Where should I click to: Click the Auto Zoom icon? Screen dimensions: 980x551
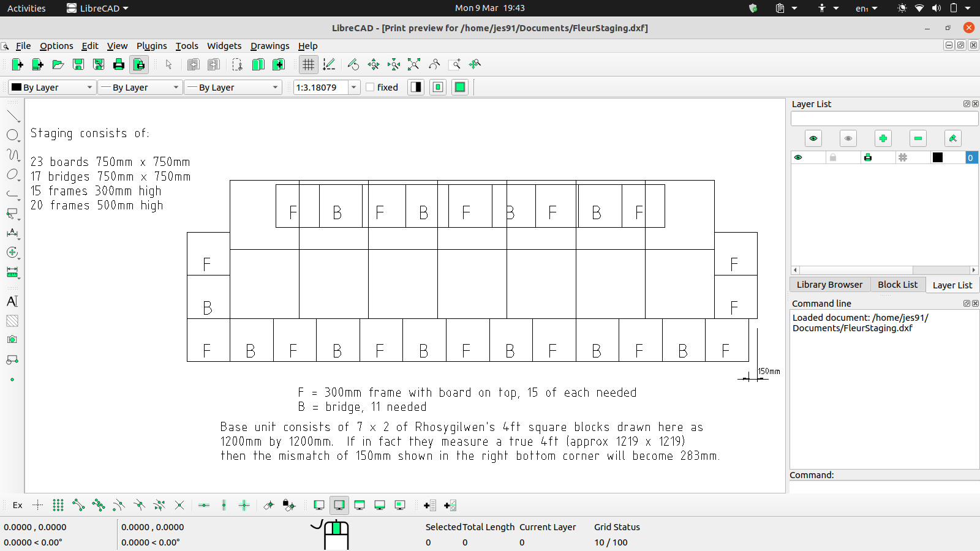(414, 64)
